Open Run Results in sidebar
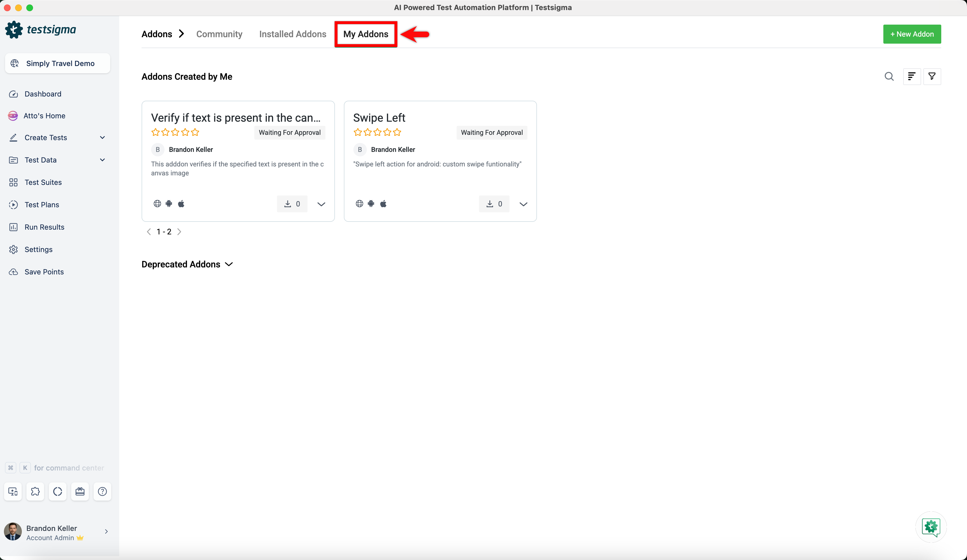The height and width of the screenshot is (560, 967). tap(44, 227)
